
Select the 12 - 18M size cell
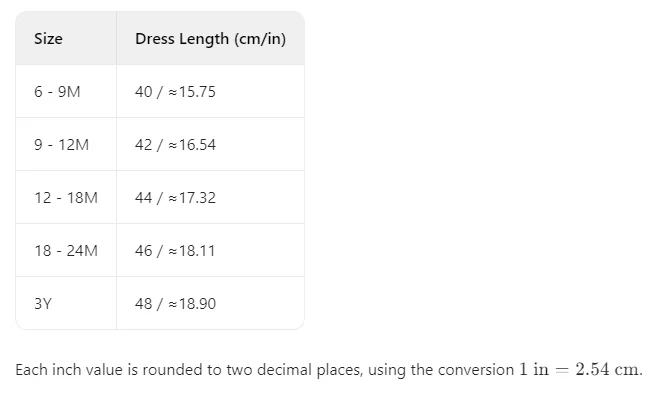coord(66,198)
